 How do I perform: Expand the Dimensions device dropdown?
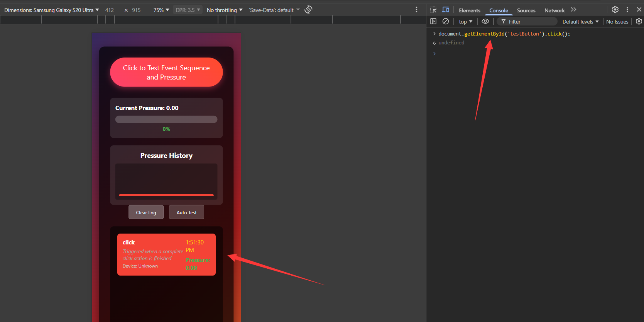click(51, 10)
